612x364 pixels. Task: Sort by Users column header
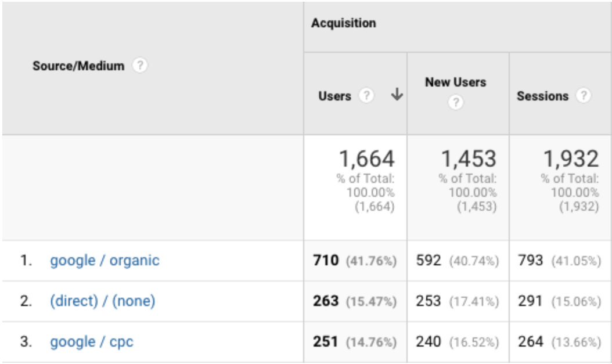[x=334, y=96]
